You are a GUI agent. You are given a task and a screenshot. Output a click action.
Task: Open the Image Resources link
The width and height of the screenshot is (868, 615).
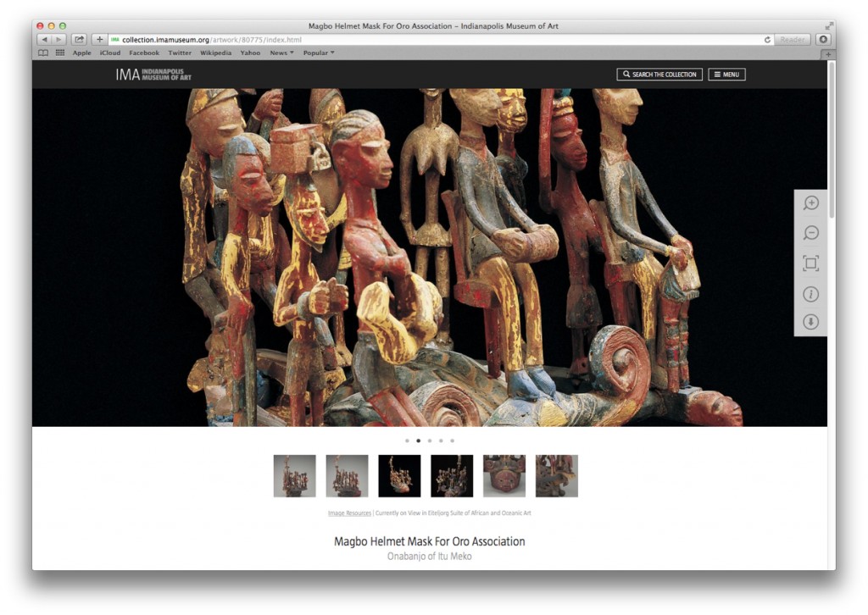coord(349,513)
